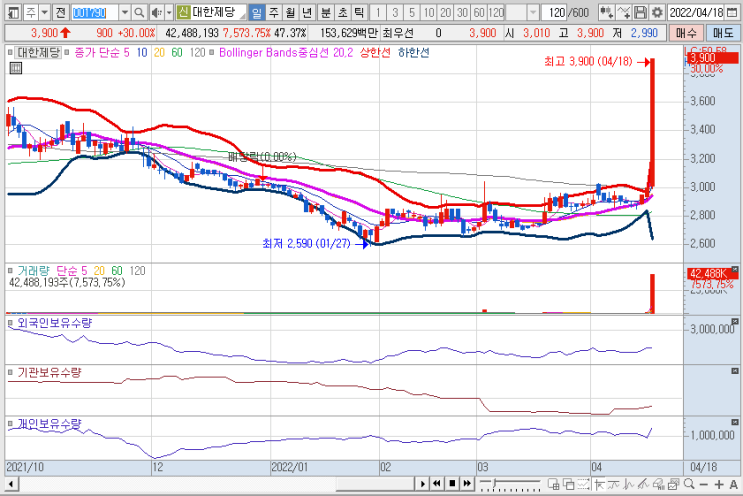The height and width of the screenshot is (496, 743).
Task: Click the speaker sound icon
Action: [x=156, y=12]
